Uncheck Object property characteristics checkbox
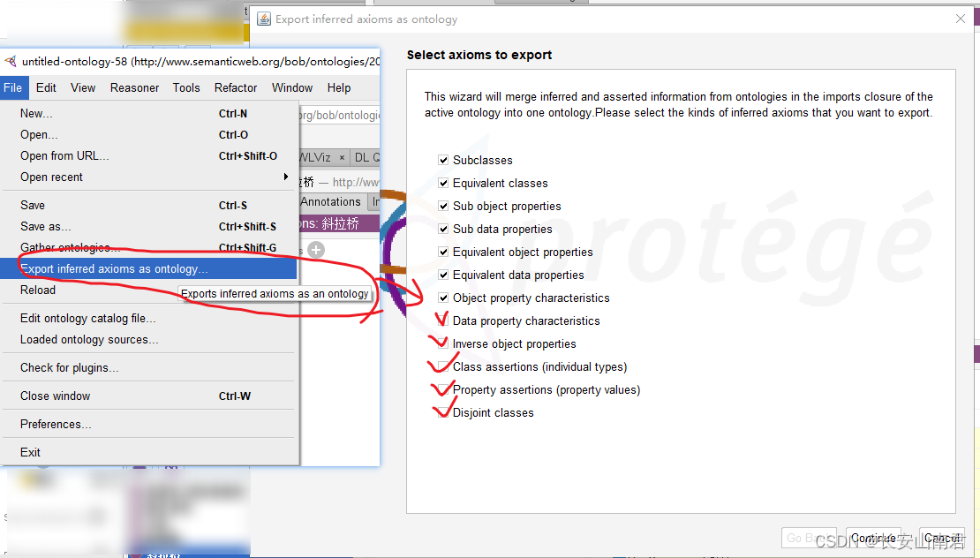The width and height of the screenshot is (980, 558). tap(443, 298)
